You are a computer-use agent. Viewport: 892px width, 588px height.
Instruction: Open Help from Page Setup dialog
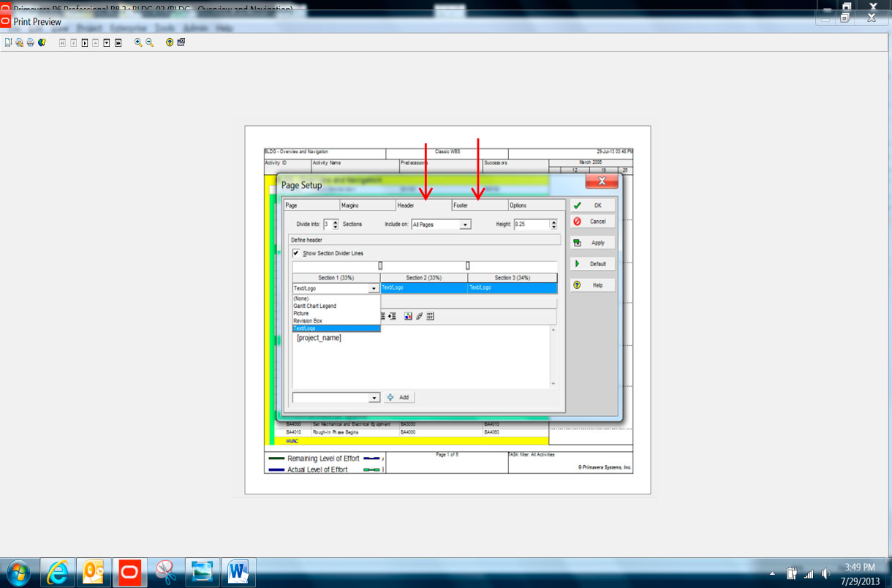click(x=593, y=284)
